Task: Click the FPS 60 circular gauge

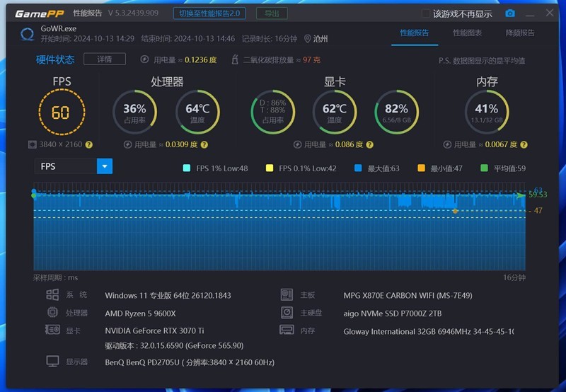Action: point(62,113)
